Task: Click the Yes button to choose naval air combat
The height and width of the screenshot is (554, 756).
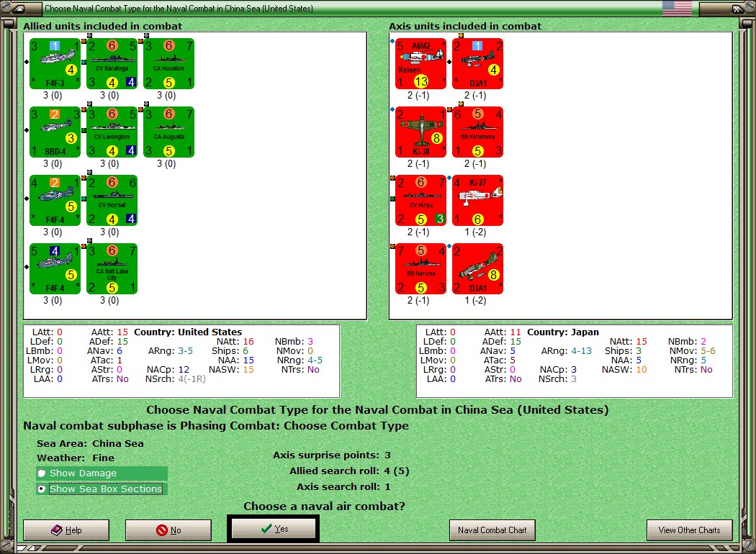Action: coord(274,529)
